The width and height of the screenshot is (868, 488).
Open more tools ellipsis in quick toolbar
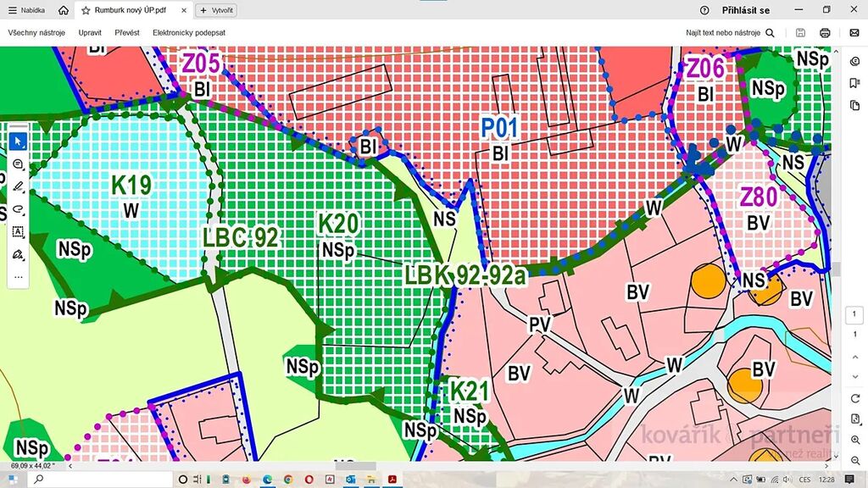(18, 277)
